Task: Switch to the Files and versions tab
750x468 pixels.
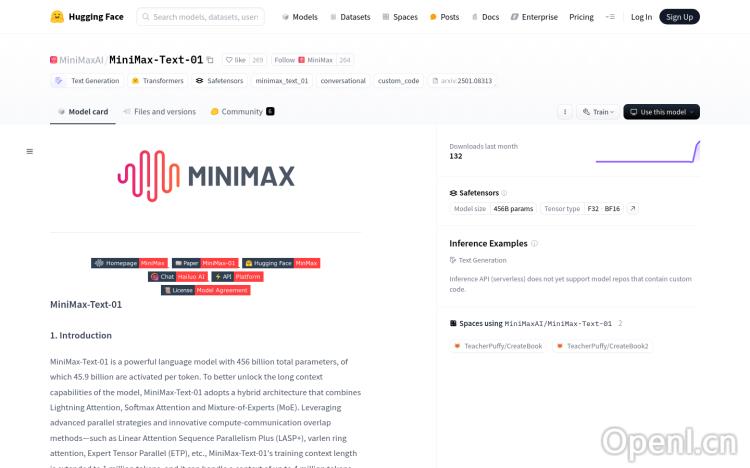Action: [x=160, y=111]
